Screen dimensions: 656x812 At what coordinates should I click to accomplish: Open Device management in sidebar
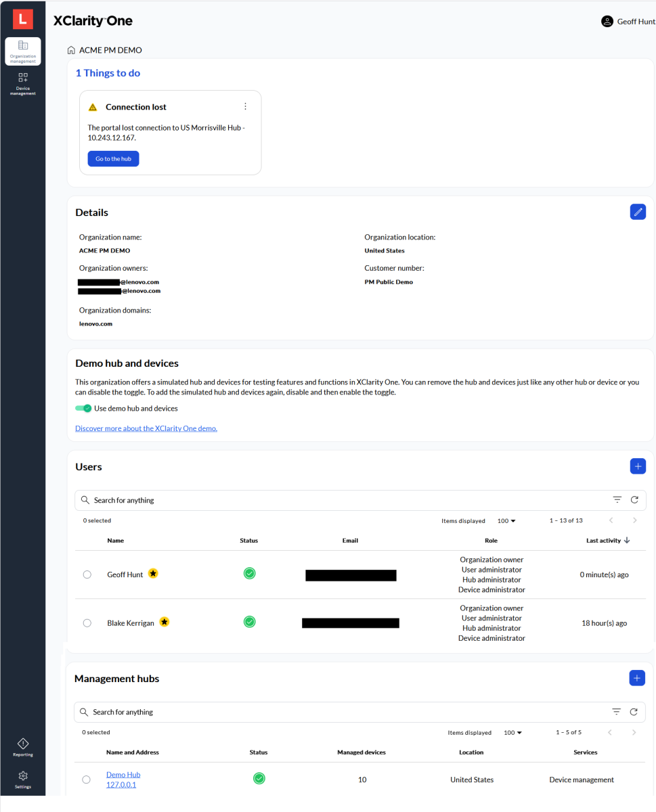(23, 84)
